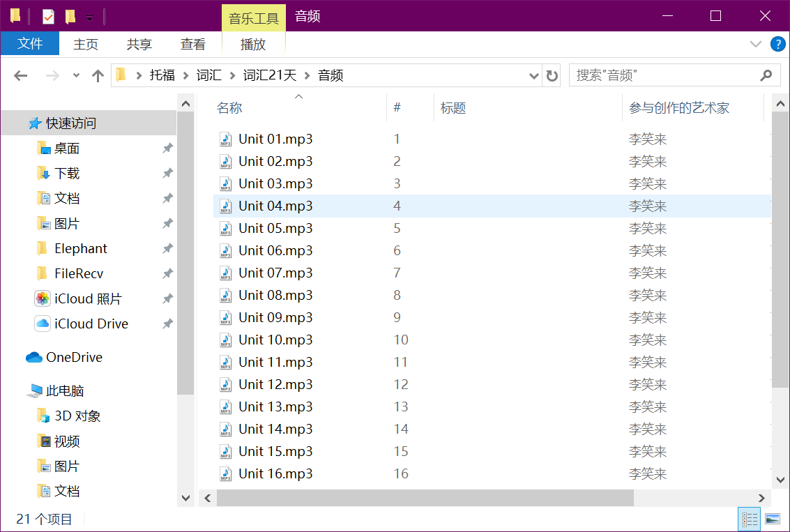Click the MP3 icon of Unit 12.mp3

(225, 384)
